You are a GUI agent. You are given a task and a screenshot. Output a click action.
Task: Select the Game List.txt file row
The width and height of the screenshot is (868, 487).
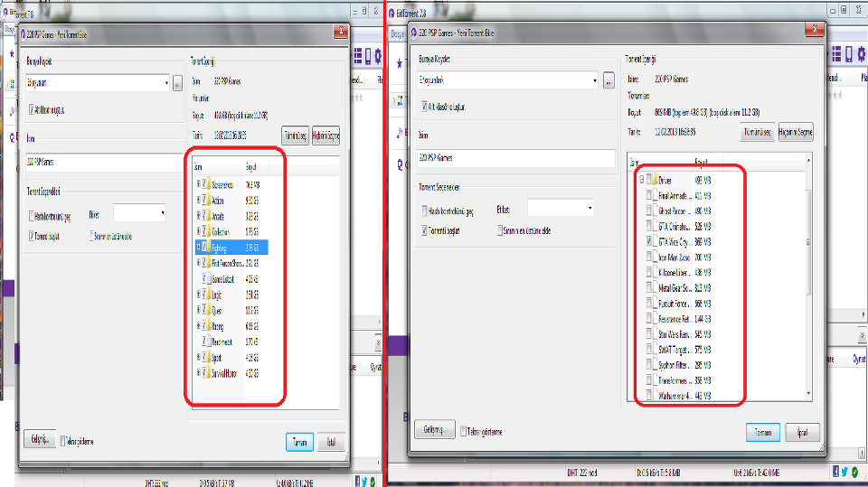click(231, 278)
